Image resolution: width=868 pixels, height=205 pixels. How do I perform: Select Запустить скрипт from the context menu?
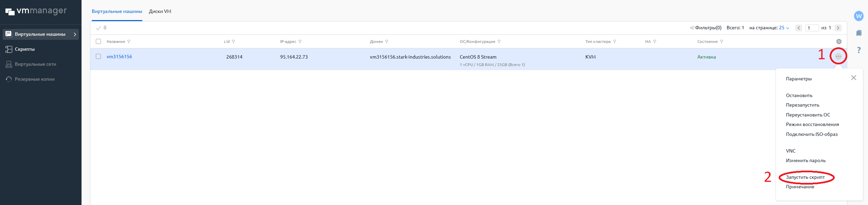[x=805, y=177]
